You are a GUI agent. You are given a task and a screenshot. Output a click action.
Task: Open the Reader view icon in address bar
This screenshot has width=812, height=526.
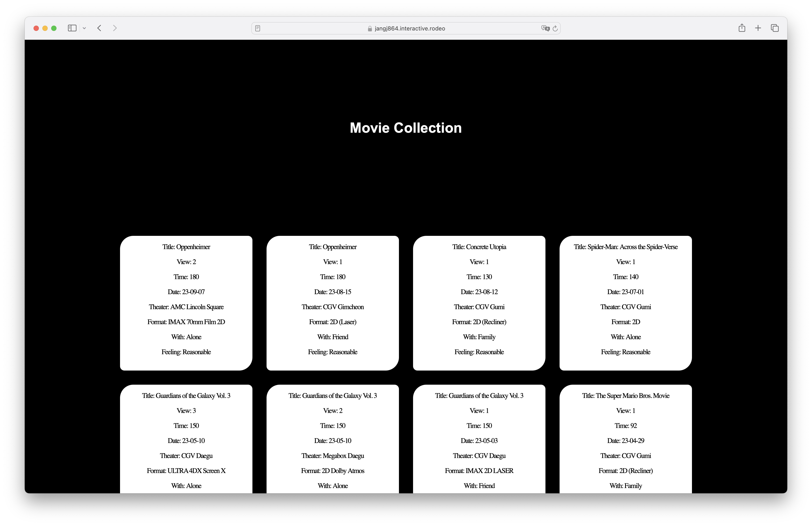pyautogui.click(x=258, y=28)
